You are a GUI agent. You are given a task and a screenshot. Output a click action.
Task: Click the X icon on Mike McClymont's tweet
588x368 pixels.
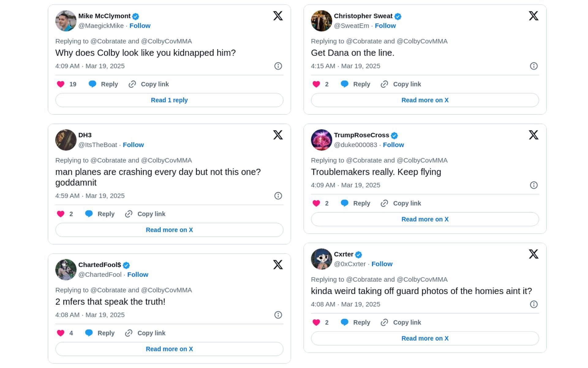click(x=277, y=16)
